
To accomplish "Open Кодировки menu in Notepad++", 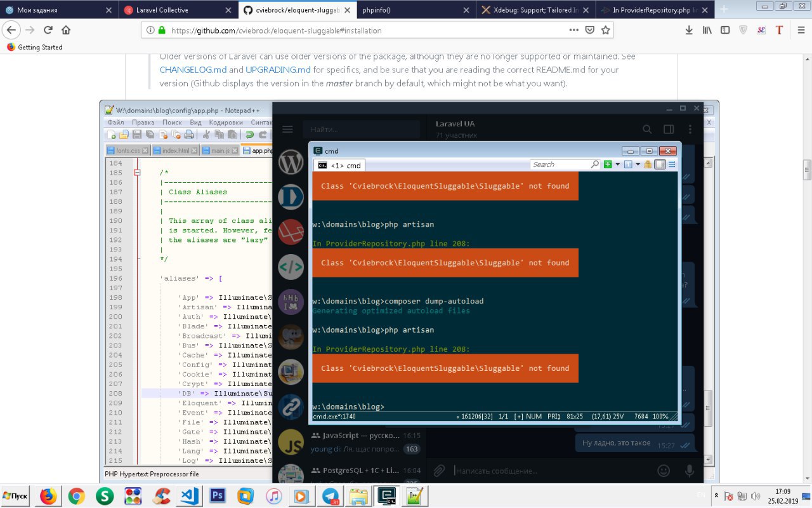I will tap(226, 123).
